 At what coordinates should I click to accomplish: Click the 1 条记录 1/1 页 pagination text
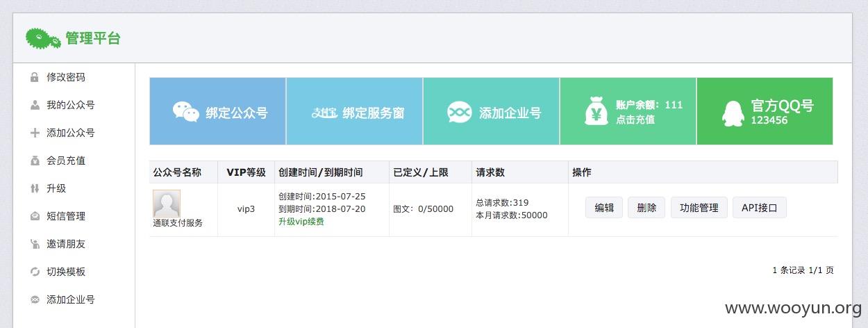coord(803,270)
